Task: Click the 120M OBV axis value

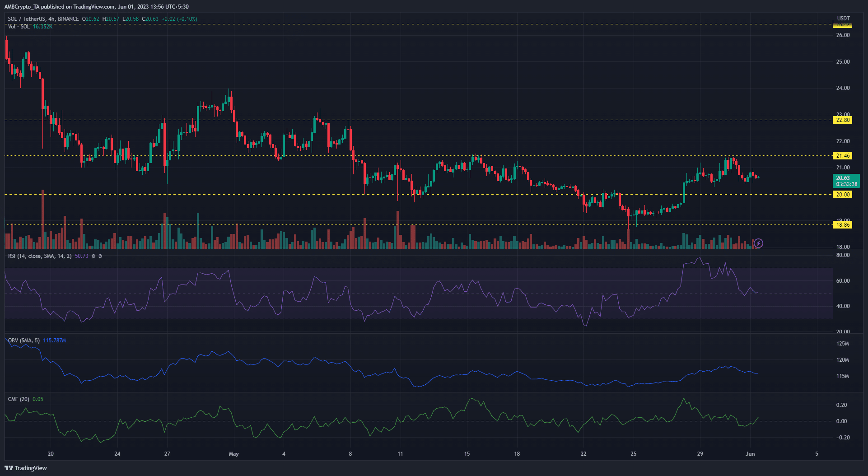Action: click(843, 360)
